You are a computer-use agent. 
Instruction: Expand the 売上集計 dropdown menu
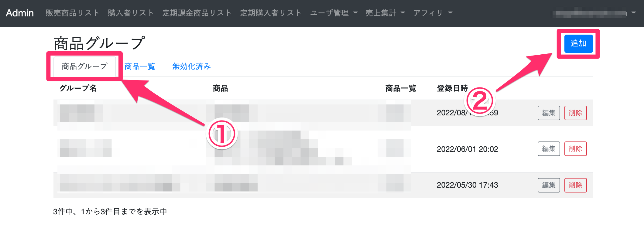385,13
